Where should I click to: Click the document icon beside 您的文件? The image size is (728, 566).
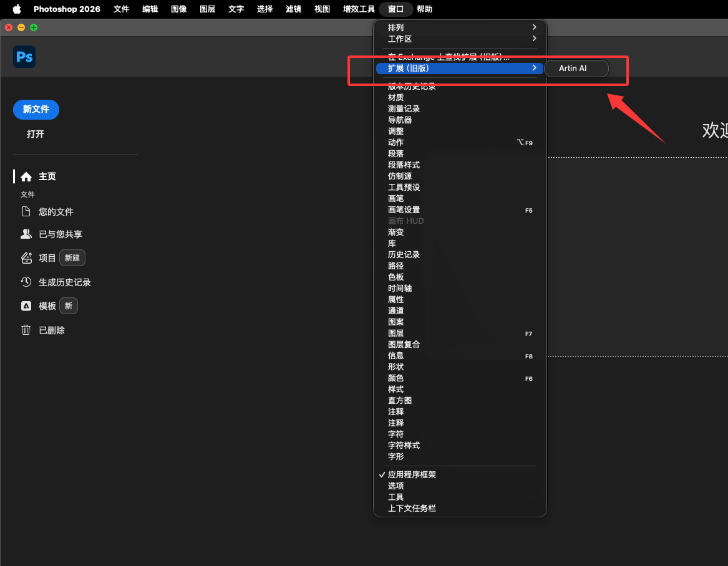coord(26,211)
